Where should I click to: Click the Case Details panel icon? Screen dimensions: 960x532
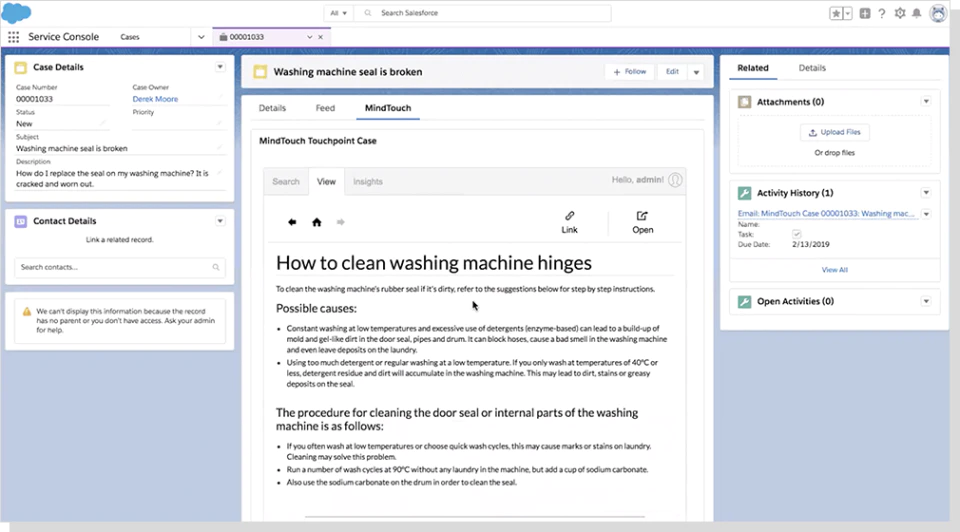(x=21, y=67)
